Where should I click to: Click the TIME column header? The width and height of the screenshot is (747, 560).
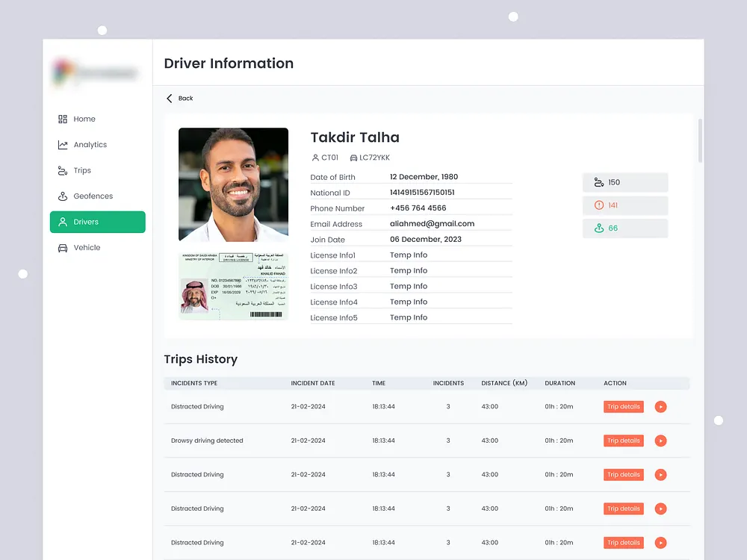point(379,383)
